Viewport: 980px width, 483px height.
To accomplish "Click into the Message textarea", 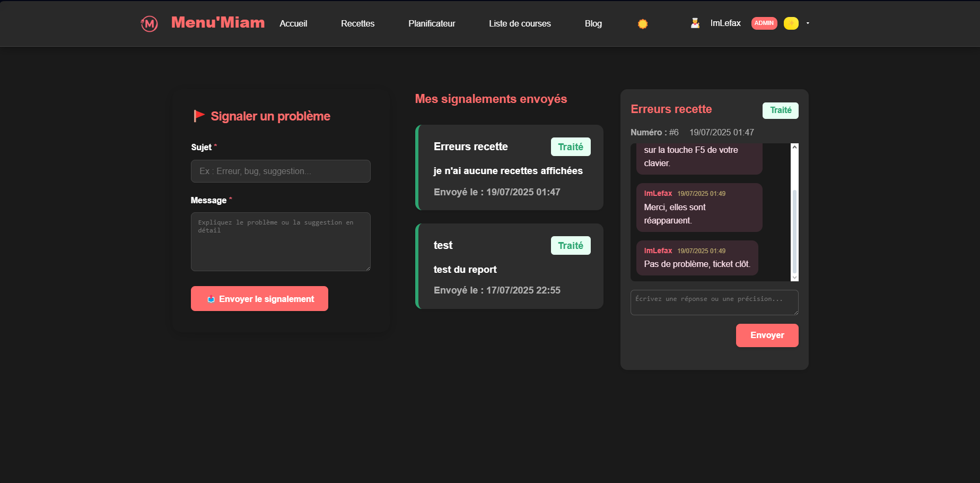I will coord(281,241).
